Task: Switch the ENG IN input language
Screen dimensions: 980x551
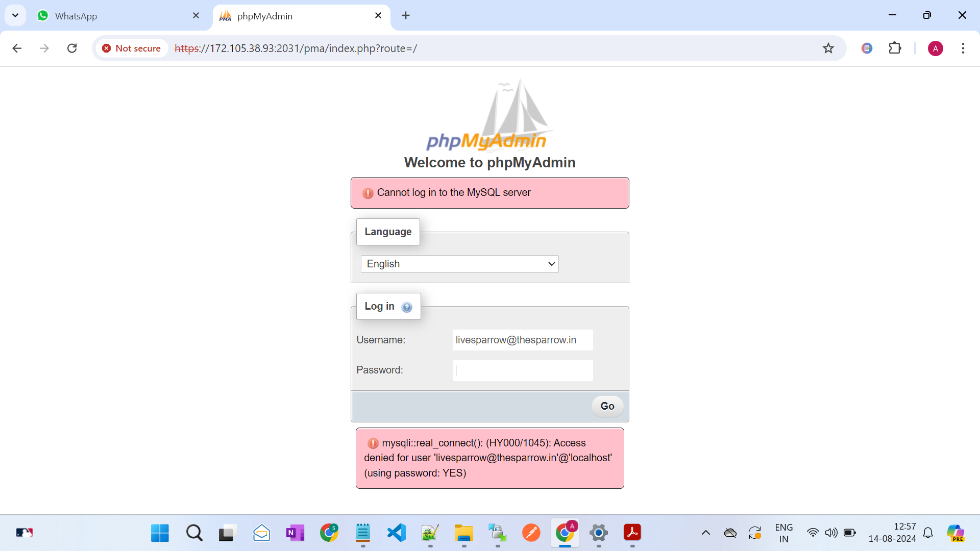Action: click(784, 533)
